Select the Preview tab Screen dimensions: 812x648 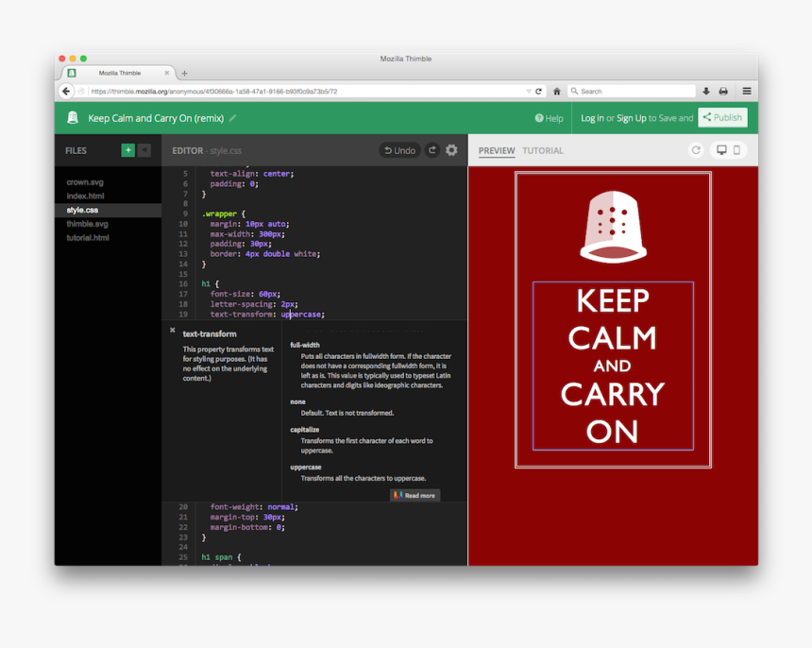pos(497,151)
